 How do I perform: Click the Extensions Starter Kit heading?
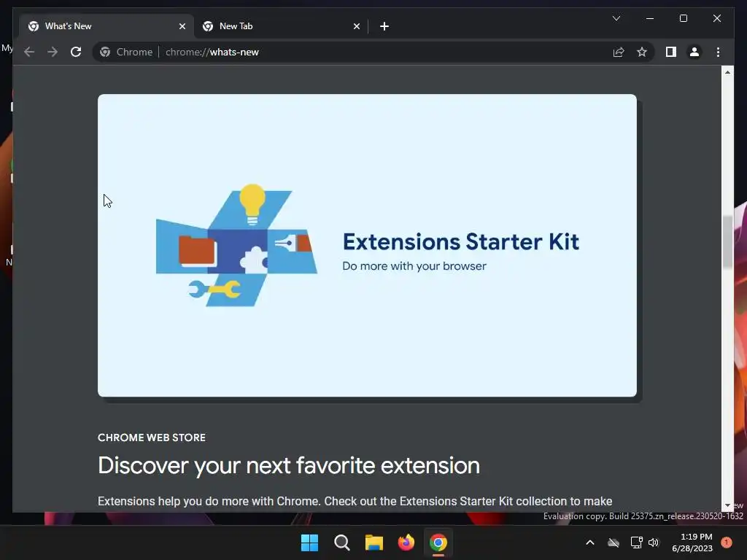pyautogui.click(x=461, y=241)
